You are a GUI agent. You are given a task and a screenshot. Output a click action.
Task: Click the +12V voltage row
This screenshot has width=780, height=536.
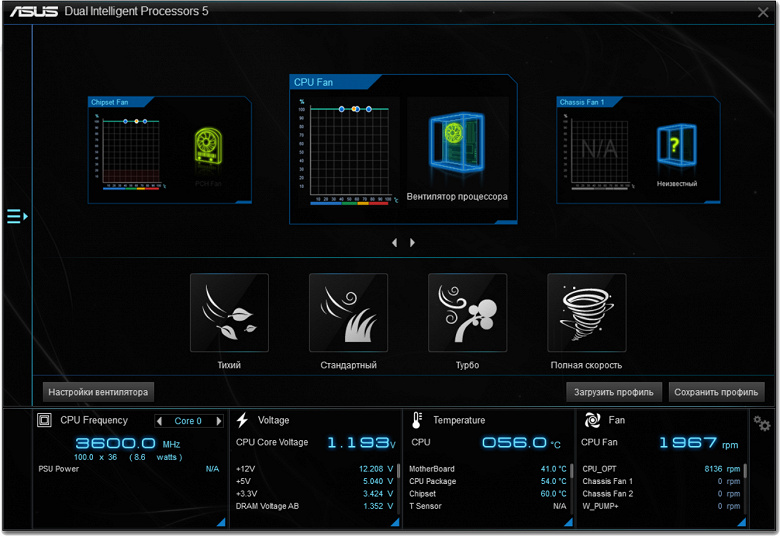point(315,469)
